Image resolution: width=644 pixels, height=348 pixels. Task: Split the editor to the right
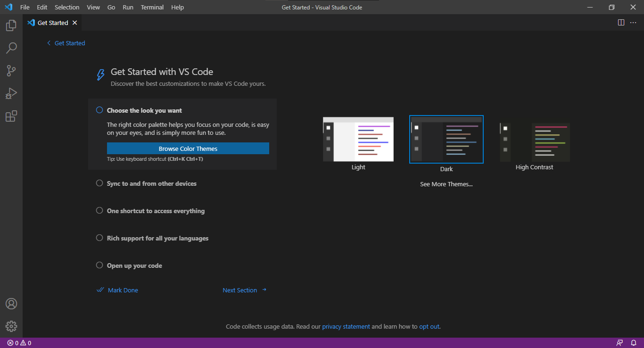[x=621, y=23]
